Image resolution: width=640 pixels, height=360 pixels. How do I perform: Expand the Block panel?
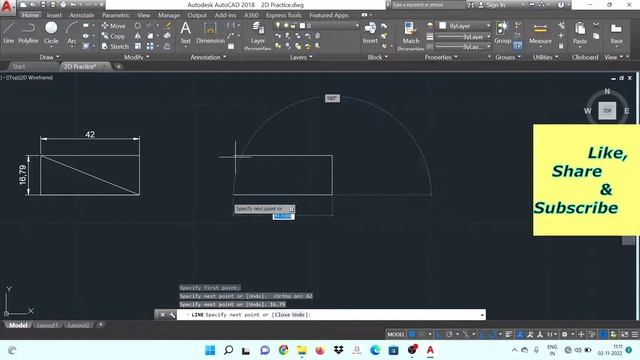pos(378,57)
